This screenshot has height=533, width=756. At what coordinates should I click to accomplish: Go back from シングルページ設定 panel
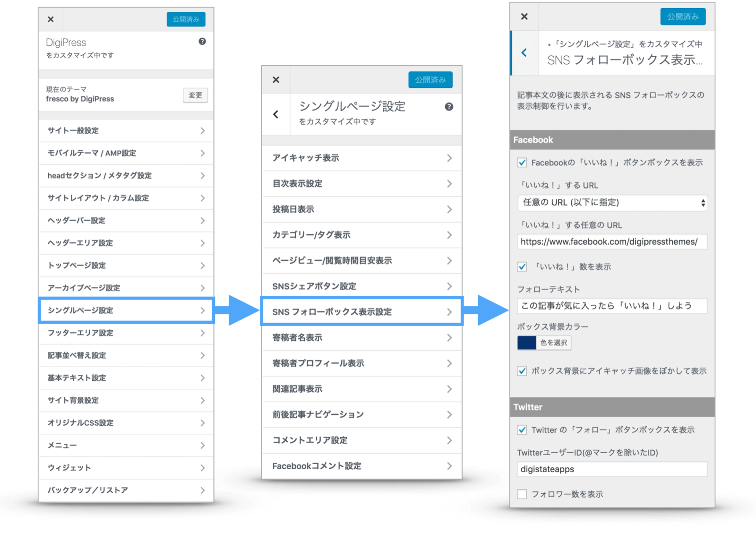[x=276, y=114]
